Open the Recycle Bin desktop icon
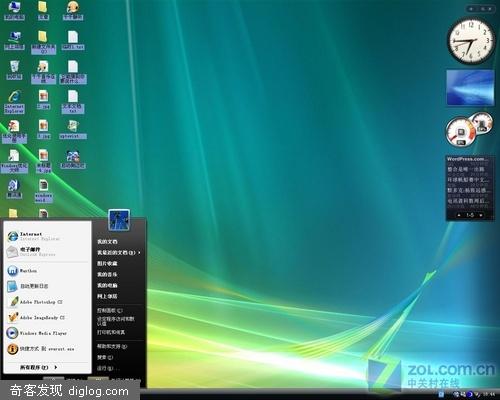500x400 pixels. (14, 70)
